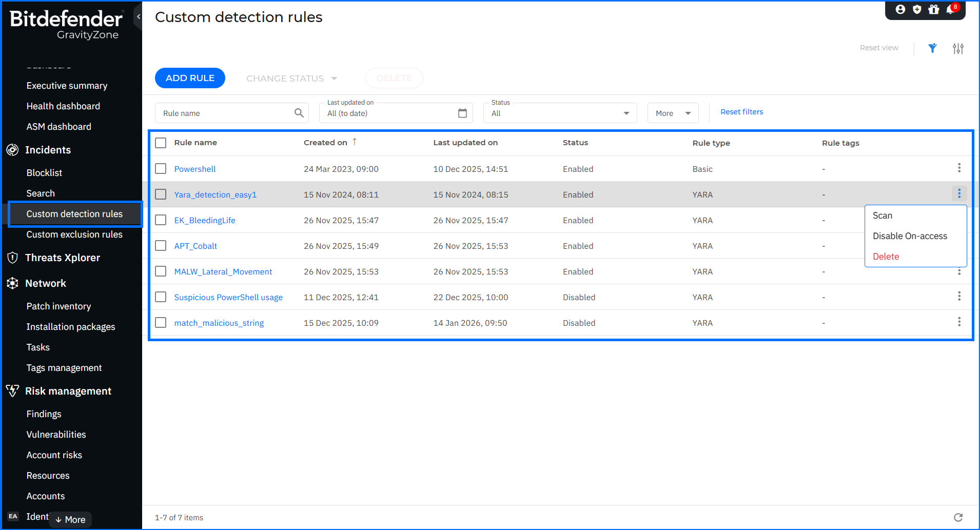The width and height of the screenshot is (980, 530).
Task: Sort by the Rule name column header
Action: (x=195, y=143)
